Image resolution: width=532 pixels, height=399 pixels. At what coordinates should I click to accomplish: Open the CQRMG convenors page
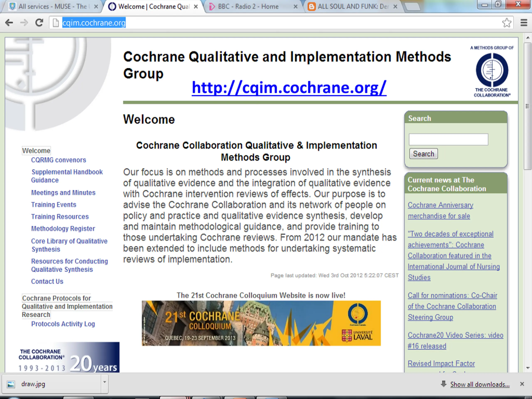59,160
